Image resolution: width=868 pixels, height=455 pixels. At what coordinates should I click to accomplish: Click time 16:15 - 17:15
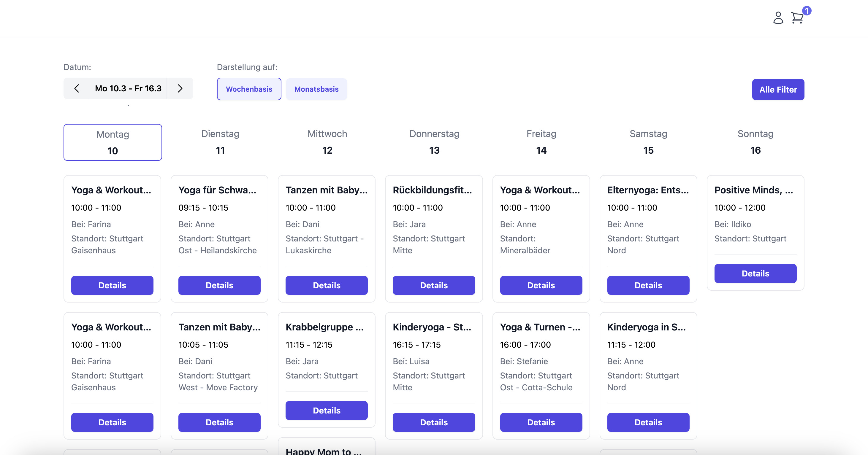pos(416,345)
